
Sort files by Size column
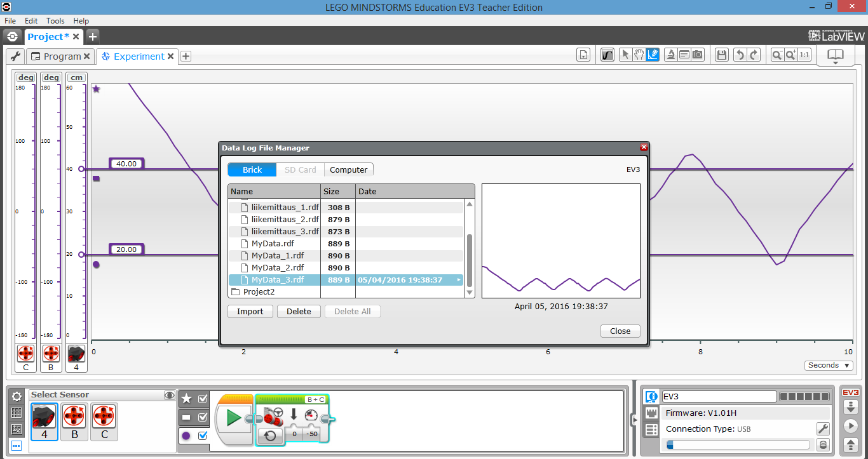tap(338, 191)
